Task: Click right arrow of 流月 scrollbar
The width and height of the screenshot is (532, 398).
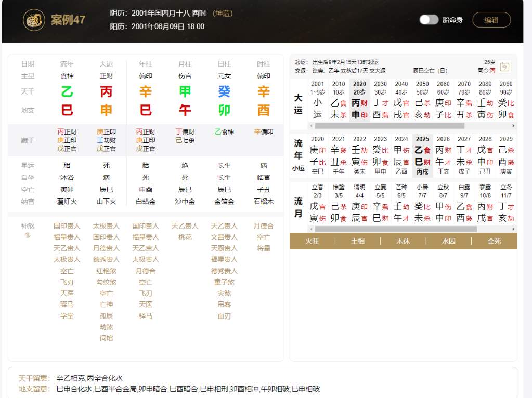Action: point(513,229)
